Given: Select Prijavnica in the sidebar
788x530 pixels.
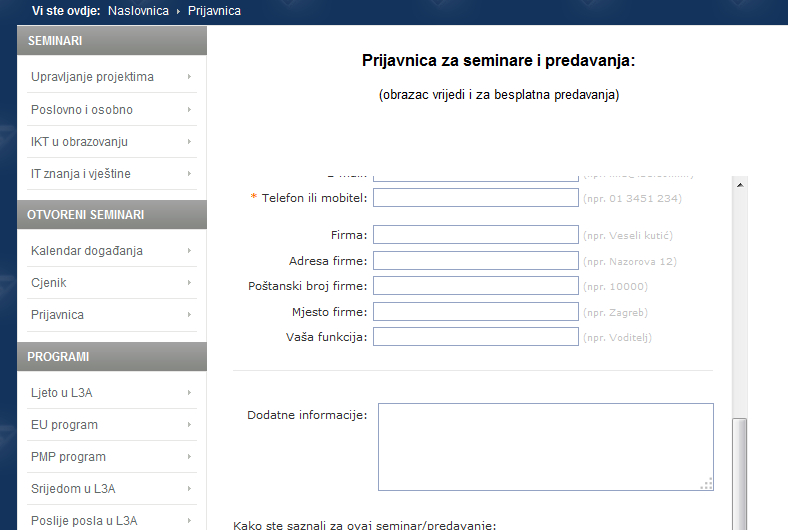Looking at the screenshot, I should tap(57, 314).
